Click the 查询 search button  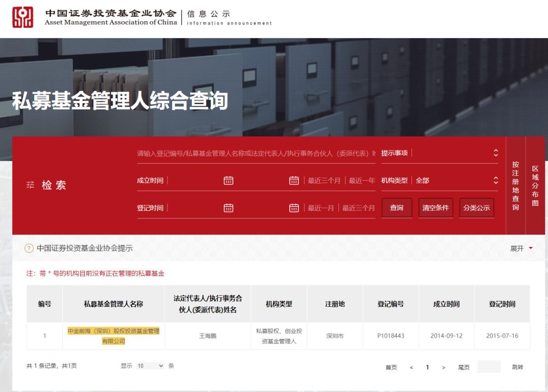point(396,208)
